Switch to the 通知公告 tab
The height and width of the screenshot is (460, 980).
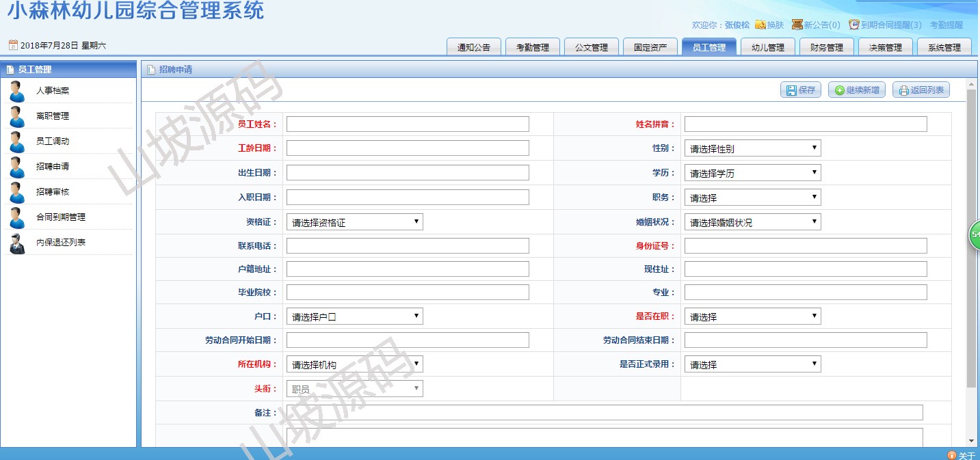[474, 47]
